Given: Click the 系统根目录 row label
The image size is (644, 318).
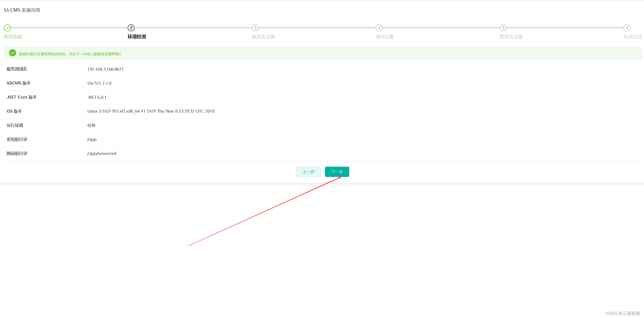Looking at the screenshot, I should click(x=17, y=140).
